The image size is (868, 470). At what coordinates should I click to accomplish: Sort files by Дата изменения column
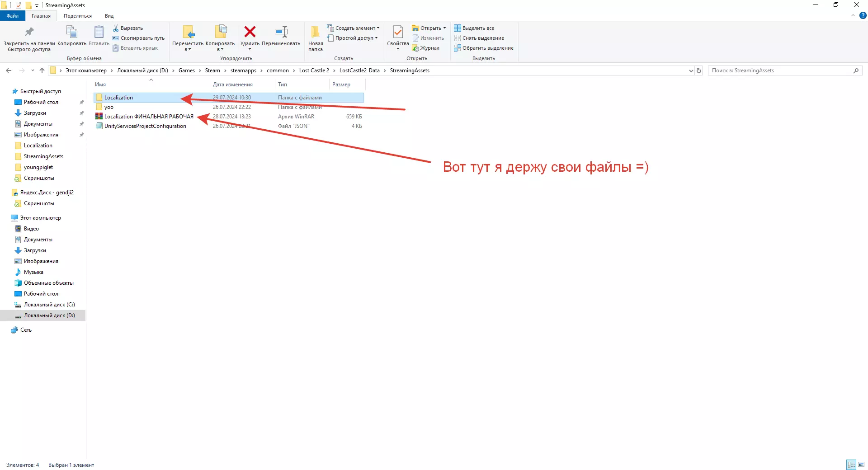coord(242,85)
